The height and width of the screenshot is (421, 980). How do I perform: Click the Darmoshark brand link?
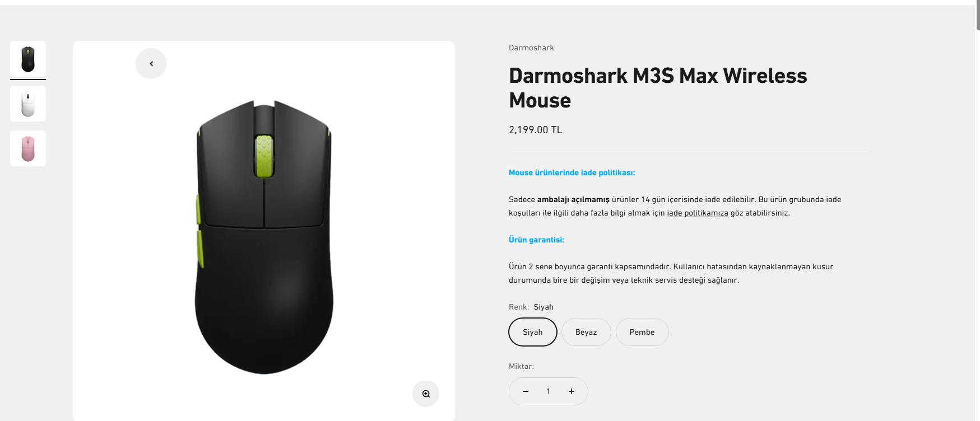click(531, 48)
